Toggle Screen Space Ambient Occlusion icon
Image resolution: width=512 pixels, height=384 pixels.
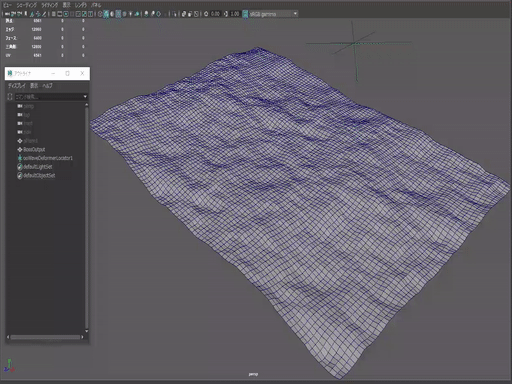click(x=146, y=14)
